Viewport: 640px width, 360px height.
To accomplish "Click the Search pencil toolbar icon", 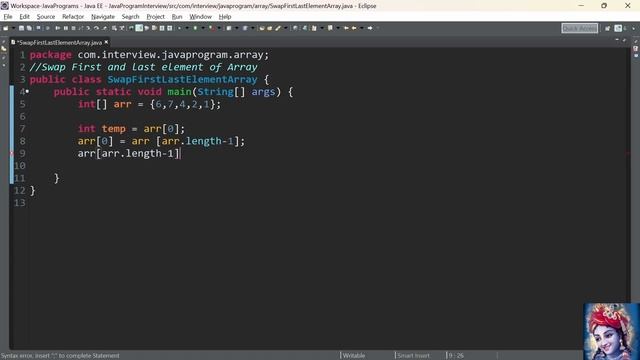I will click(278, 28).
